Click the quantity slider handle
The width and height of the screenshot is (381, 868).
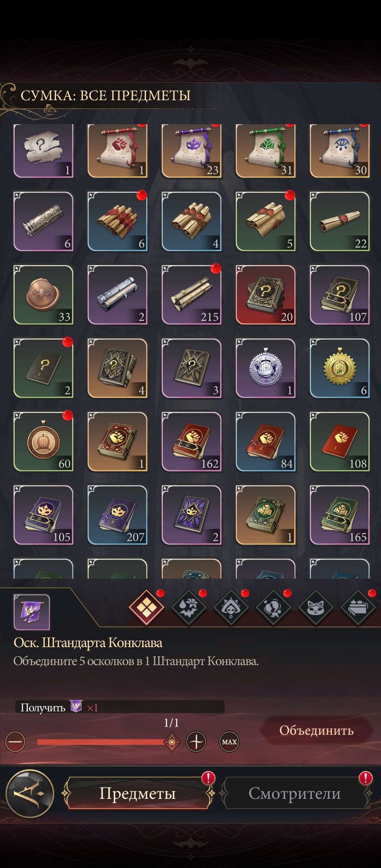(x=172, y=742)
